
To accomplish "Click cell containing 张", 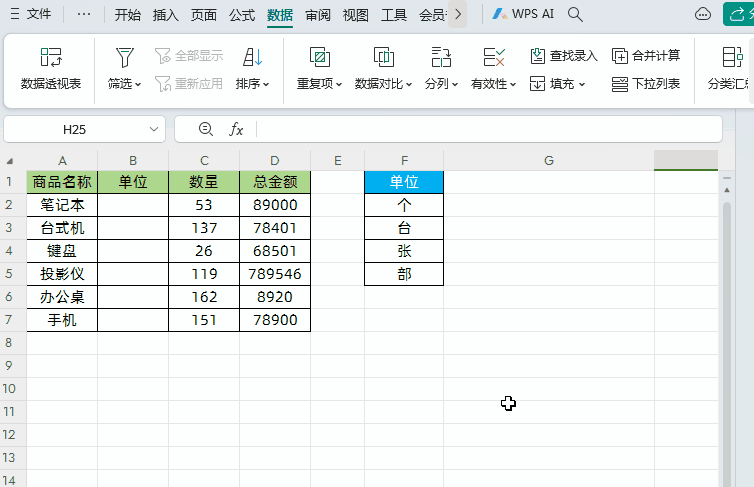I will pos(404,251).
